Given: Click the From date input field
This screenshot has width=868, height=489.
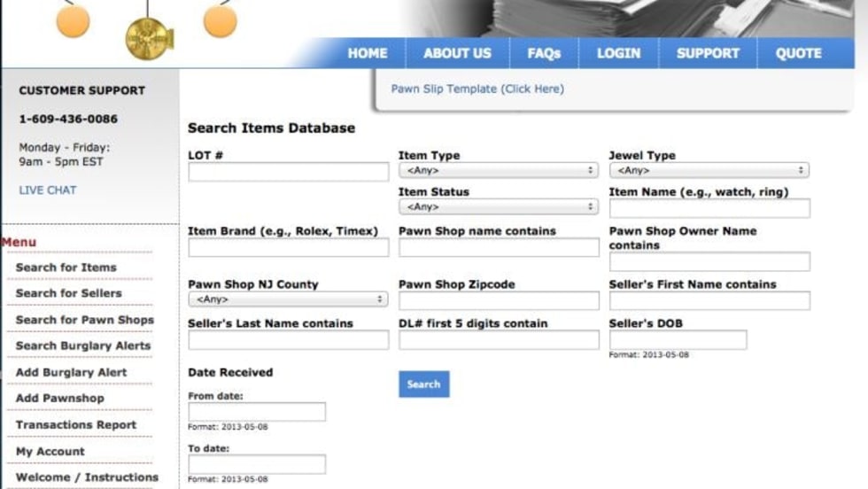Looking at the screenshot, I should [257, 412].
